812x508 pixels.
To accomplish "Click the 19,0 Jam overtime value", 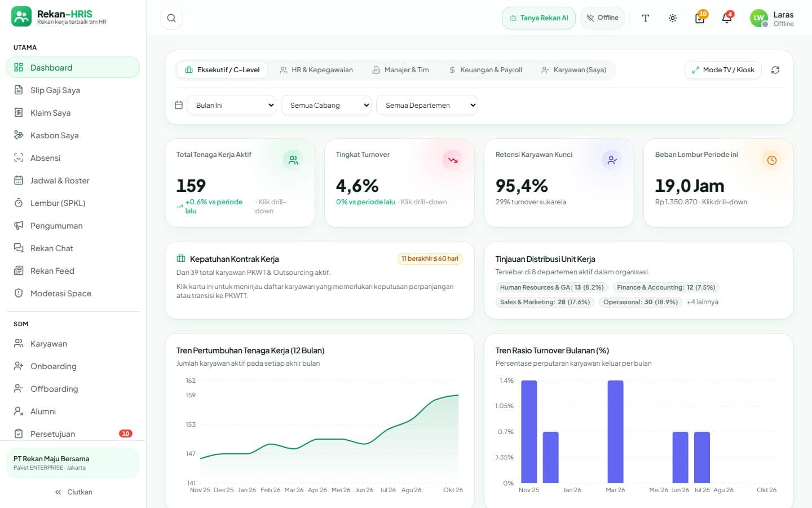I will [690, 186].
